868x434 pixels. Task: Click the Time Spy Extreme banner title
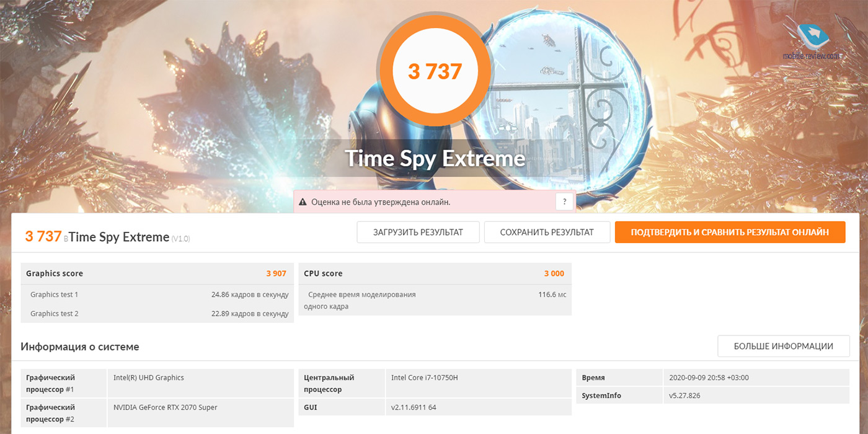pos(435,157)
